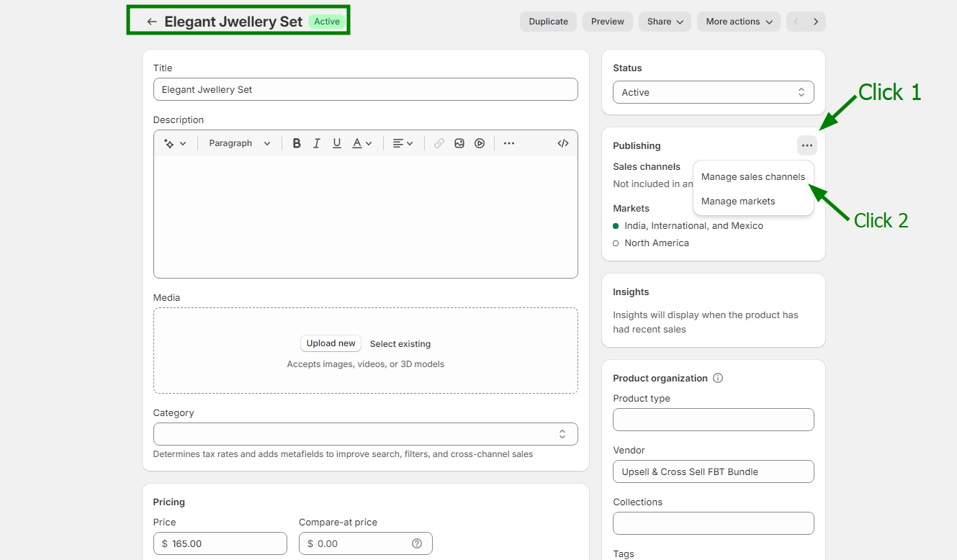957x560 pixels.
Task: Switch description editor to HTML view
Action: point(563,143)
